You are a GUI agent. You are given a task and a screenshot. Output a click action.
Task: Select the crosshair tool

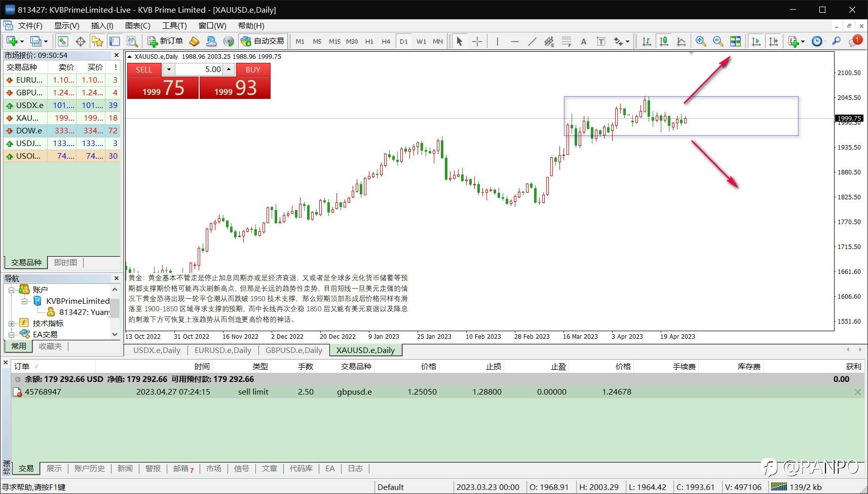[477, 42]
